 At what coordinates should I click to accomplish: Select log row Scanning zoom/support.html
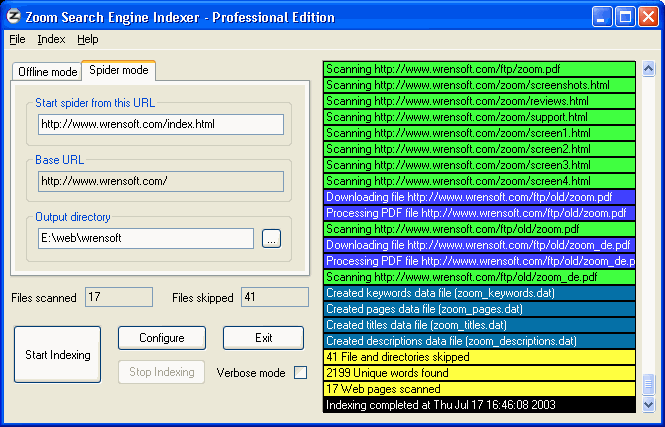tap(479, 117)
